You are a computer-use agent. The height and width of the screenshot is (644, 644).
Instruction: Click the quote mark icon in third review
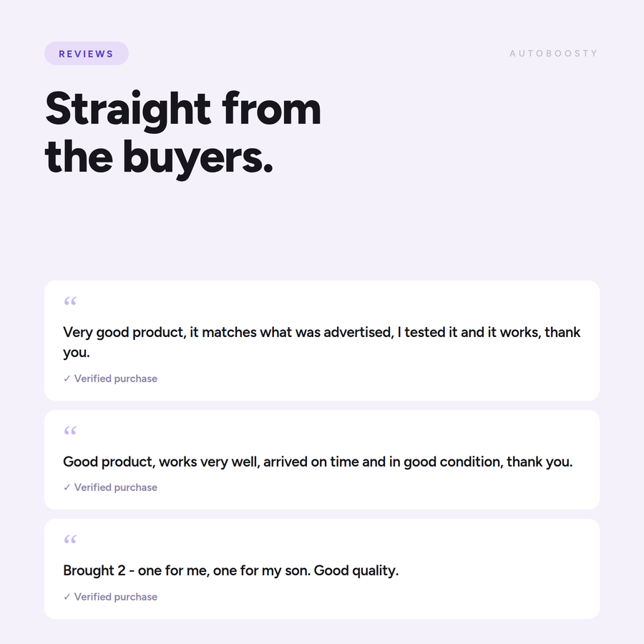[70, 540]
